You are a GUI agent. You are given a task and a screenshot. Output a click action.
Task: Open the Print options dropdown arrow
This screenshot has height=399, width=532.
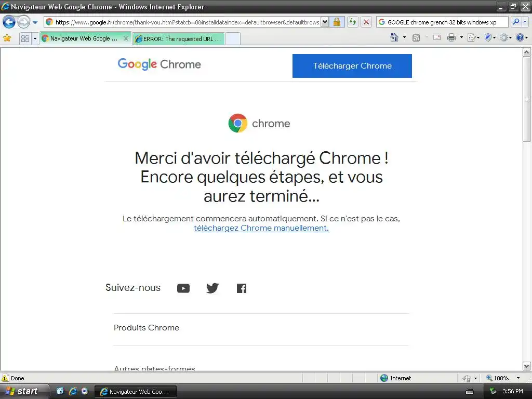coord(461,37)
